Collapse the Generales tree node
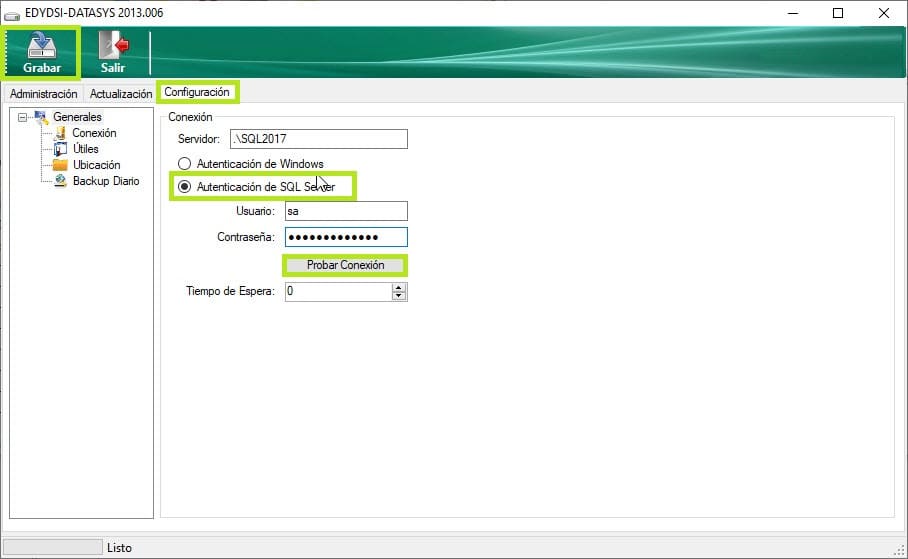This screenshot has width=908, height=559. click(x=23, y=117)
